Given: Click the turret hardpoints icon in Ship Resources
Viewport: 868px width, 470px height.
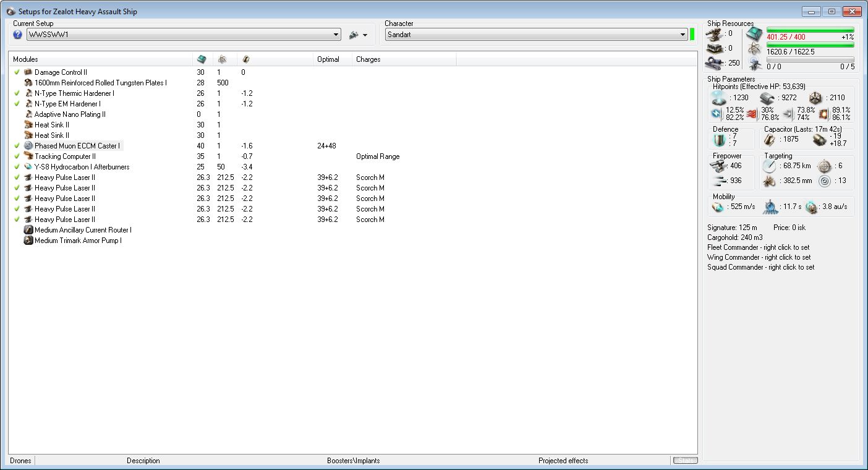Looking at the screenshot, I should pyautogui.click(x=714, y=33).
